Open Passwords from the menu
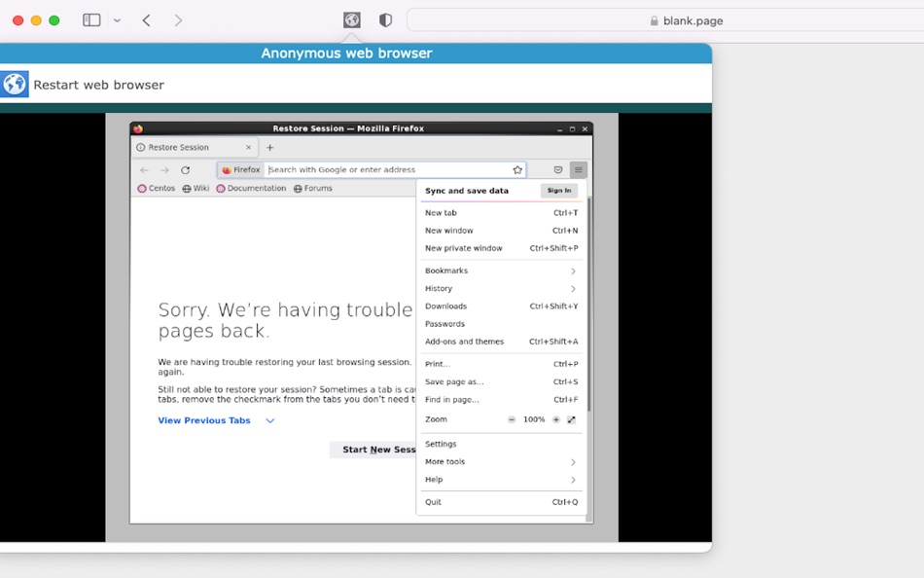 502,324
